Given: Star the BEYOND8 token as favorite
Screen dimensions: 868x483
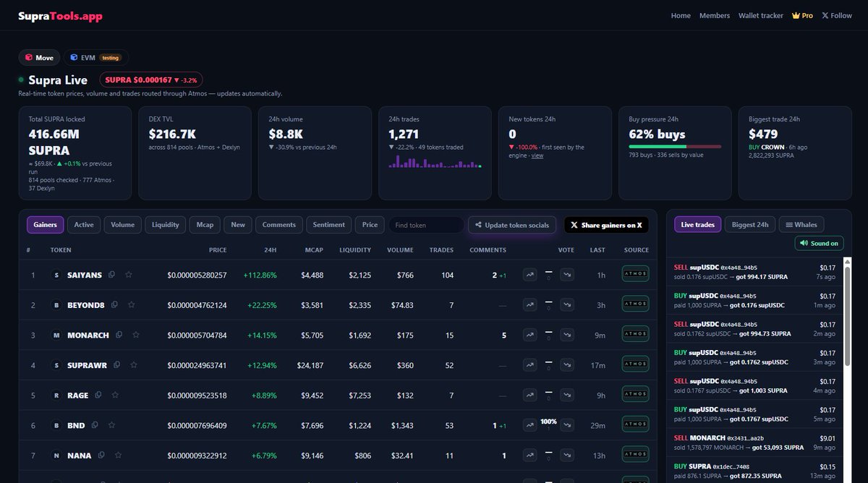Looking at the screenshot, I should [132, 305].
